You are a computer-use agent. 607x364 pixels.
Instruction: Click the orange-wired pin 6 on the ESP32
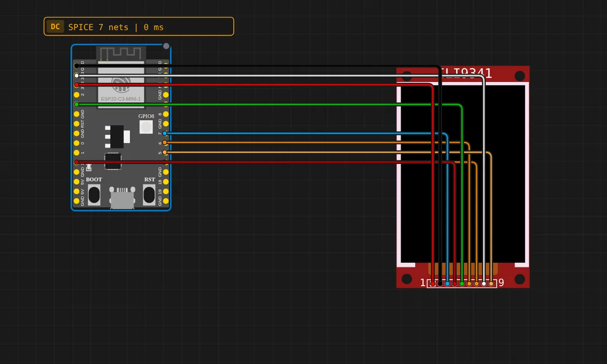(x=165, y=143)
